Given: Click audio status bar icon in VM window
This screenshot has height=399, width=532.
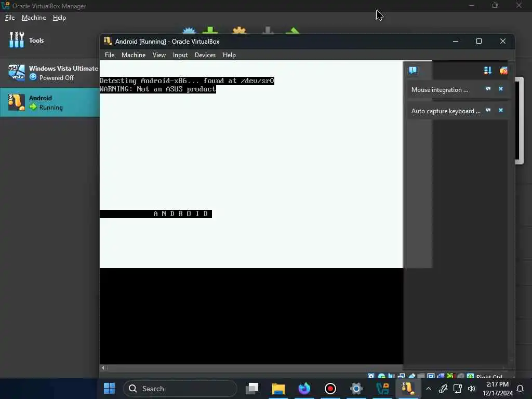Looking at the screenshot, I should [392, 376].
